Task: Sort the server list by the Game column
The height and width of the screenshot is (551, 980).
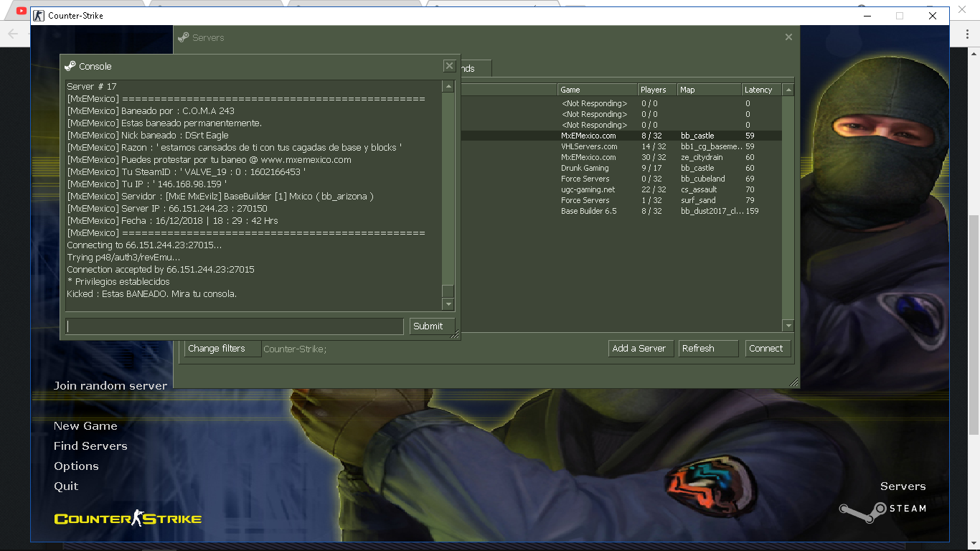Action: 598,90
